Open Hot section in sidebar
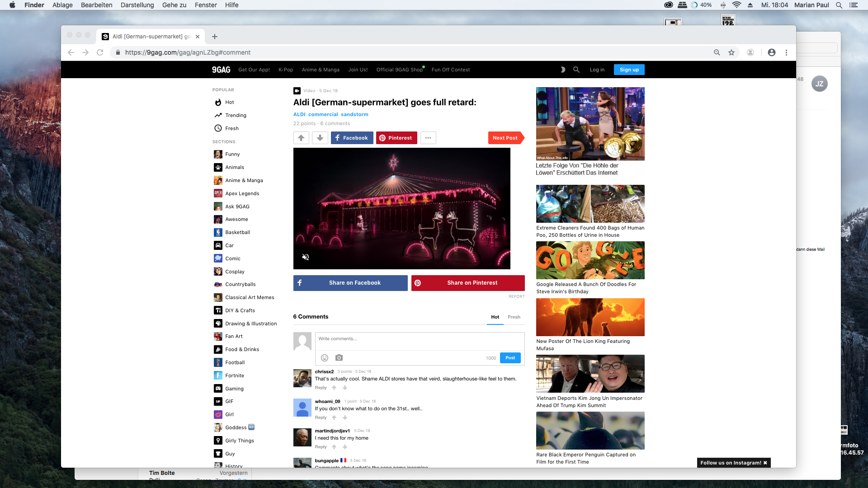This screenshot has height=488, width=868. [230, 102]
